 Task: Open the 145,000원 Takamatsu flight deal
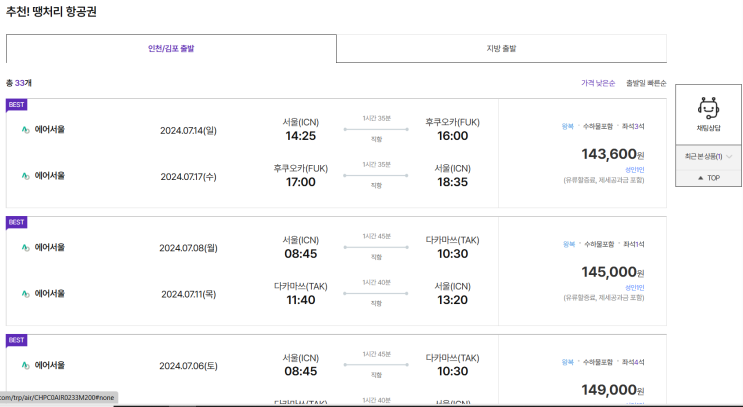612,272
